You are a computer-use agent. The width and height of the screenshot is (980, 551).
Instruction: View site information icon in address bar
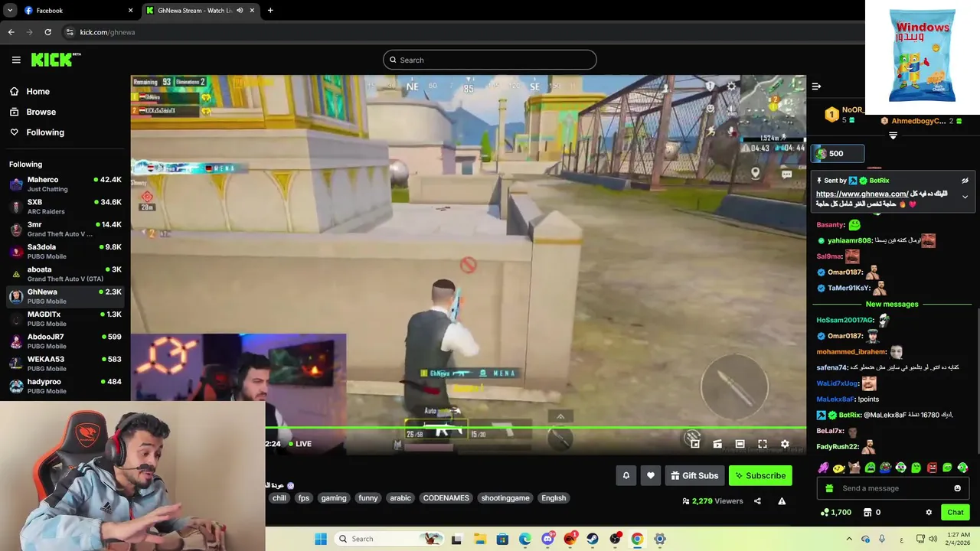70,32
